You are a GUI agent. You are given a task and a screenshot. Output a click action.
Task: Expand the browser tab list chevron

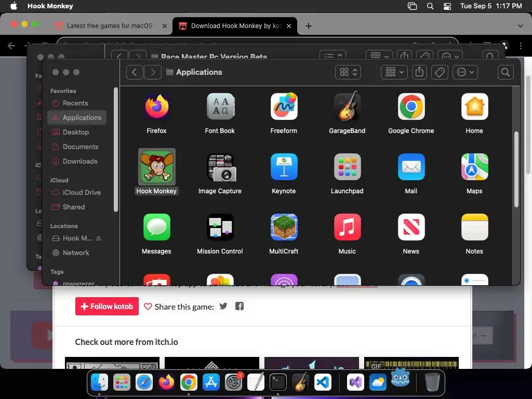(521, 26)
